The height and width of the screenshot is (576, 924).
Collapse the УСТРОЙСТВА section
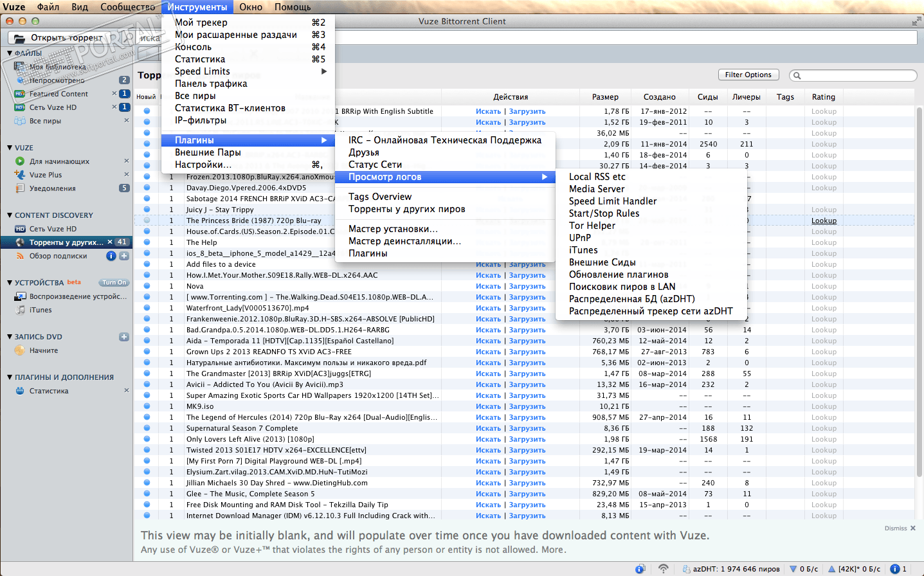point(10,283)
